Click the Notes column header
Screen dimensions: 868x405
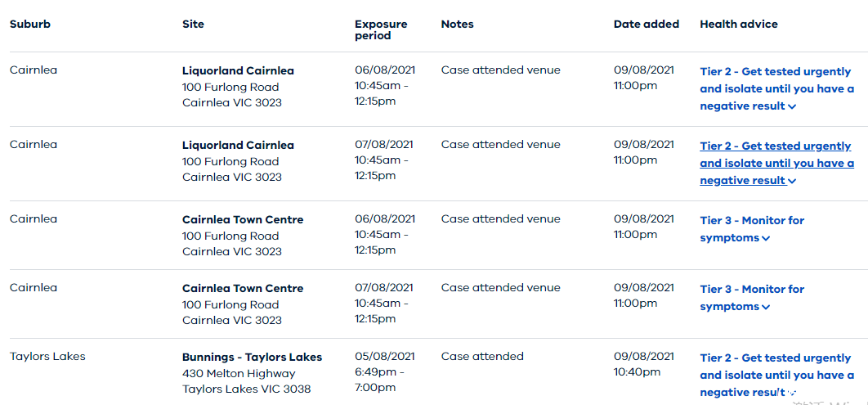pyautogui.click(x=457, y=25)
